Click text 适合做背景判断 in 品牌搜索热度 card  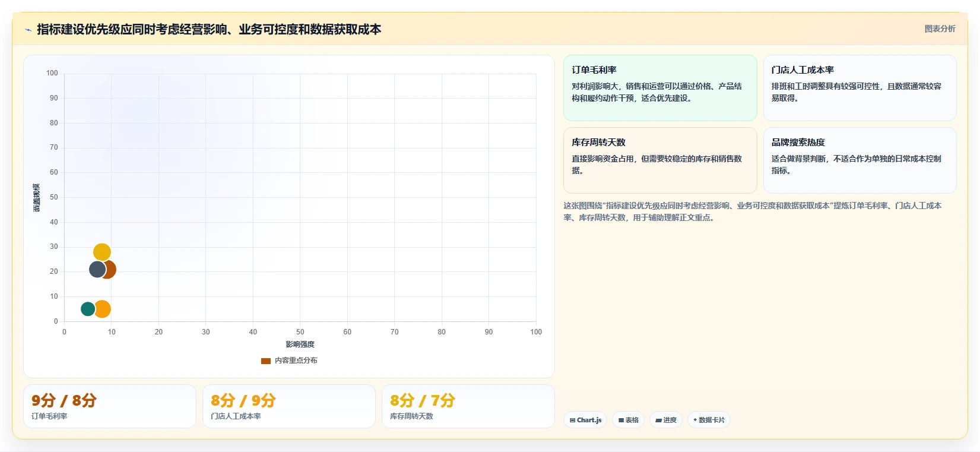[x=798, y=159]
